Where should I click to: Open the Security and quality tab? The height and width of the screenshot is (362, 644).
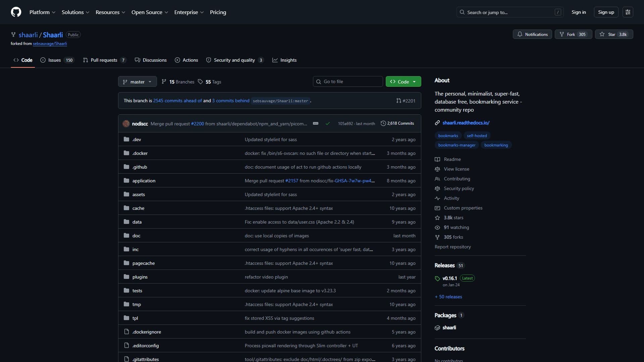(235, 60)
